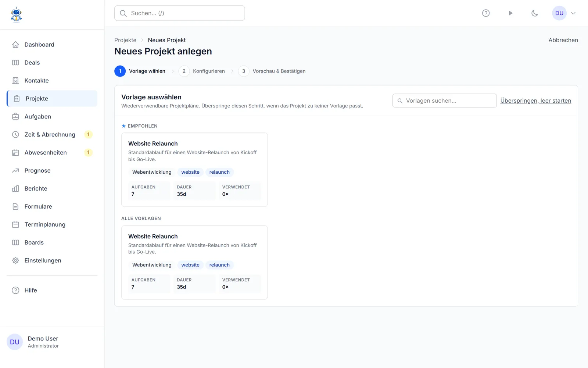Click Verwendet 0× value in Alle Vorlagen card
Viewport: 588px width, 368px height.
pos(225,287)
